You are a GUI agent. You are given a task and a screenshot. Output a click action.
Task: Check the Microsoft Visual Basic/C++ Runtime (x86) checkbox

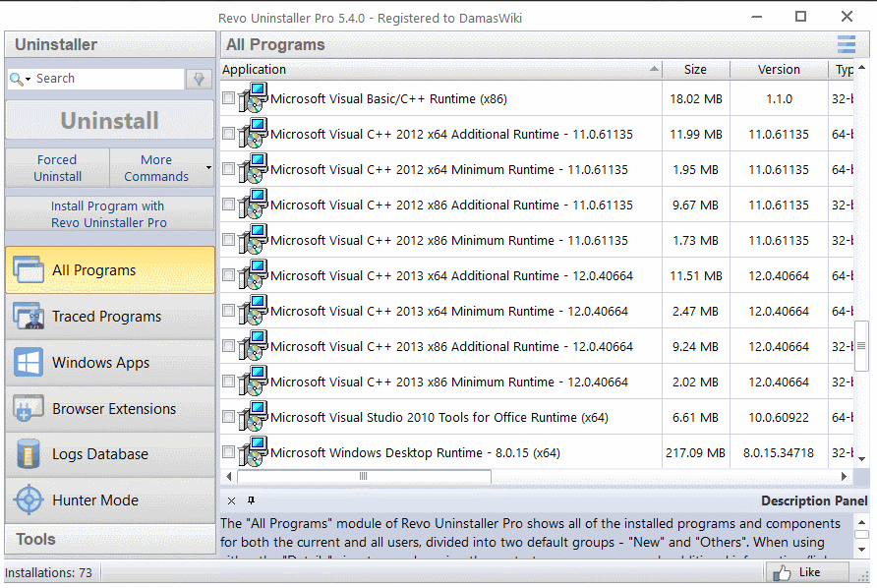(228, 98)
